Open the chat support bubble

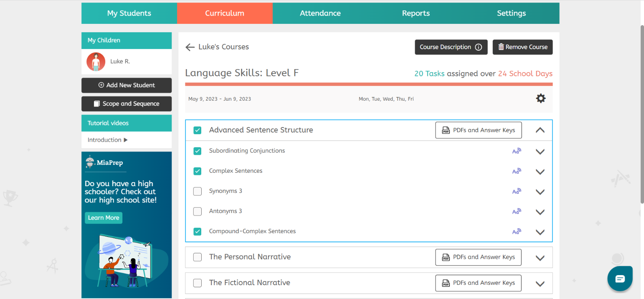point(620,278)
